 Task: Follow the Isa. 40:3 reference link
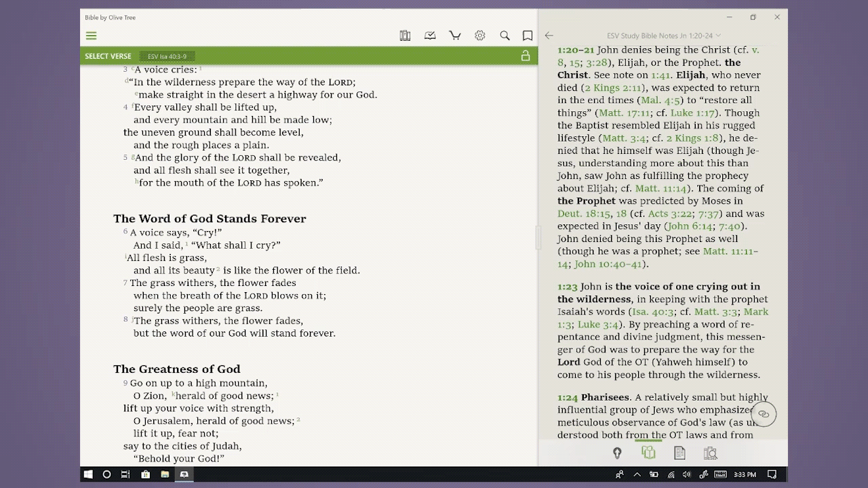(653, 312)
